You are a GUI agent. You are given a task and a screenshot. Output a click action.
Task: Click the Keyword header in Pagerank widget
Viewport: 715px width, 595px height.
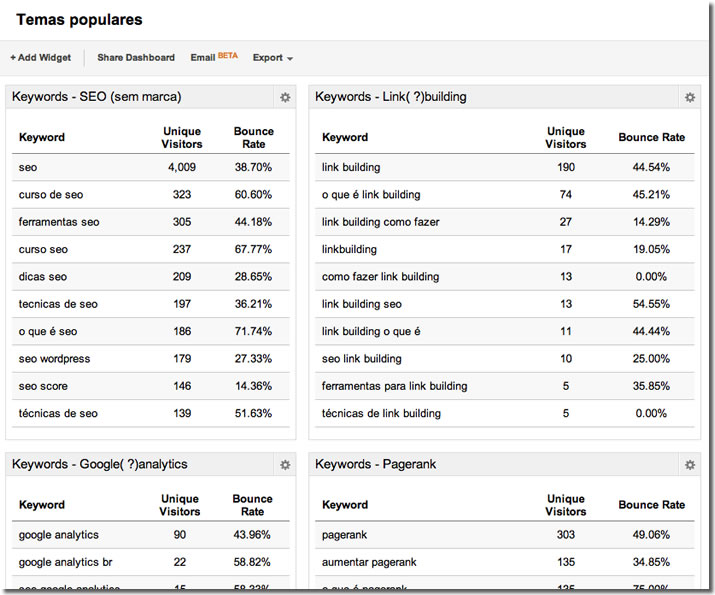click(345, 505)
